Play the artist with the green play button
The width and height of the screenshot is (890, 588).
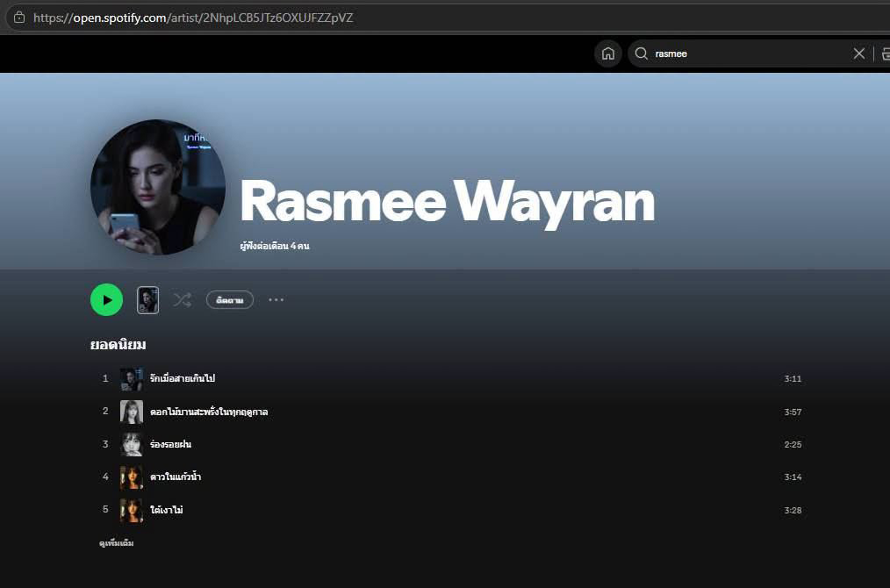(107, 299)
